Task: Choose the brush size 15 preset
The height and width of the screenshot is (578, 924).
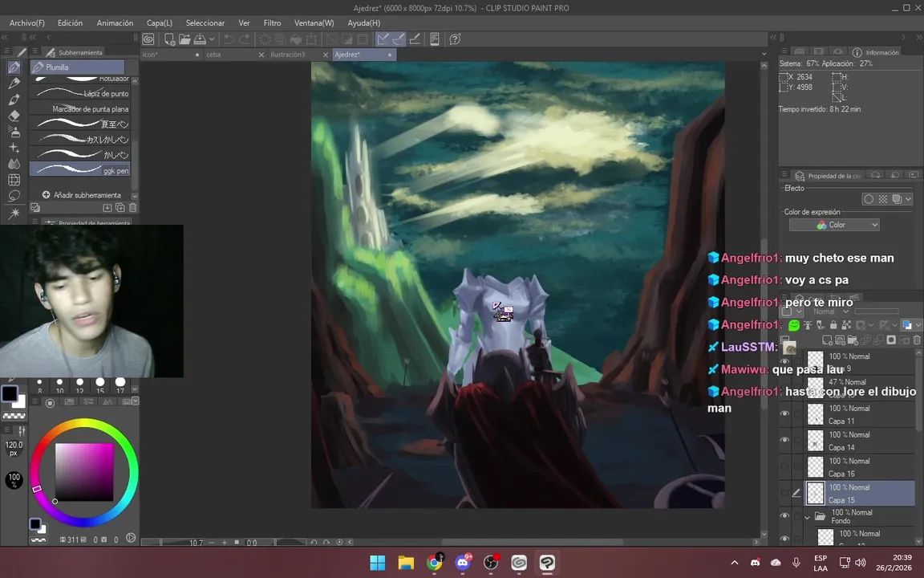Action: [x=100, y=385]
